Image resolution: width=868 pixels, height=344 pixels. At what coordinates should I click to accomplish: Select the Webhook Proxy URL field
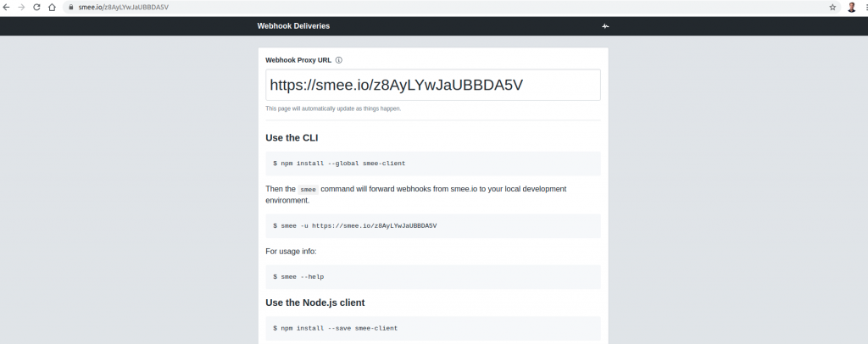433,85
